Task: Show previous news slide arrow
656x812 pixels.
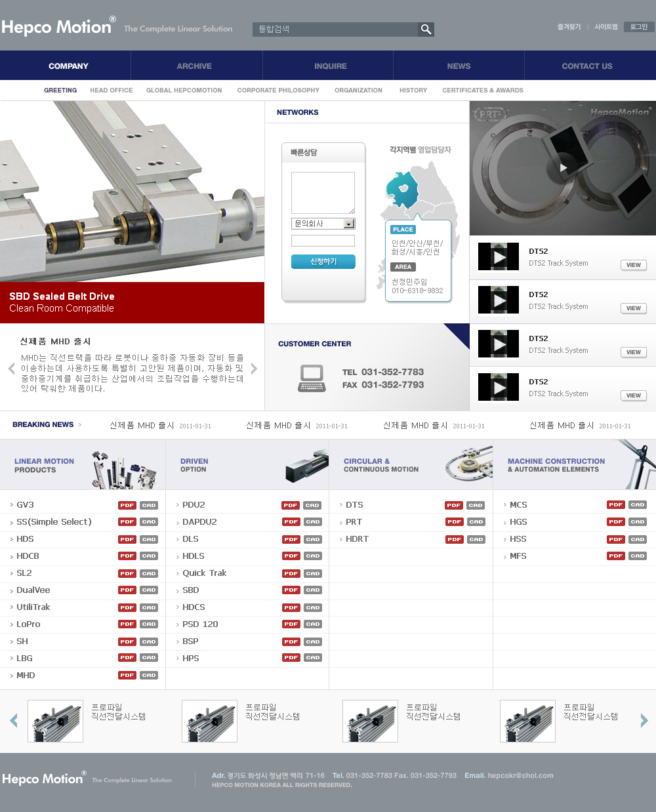Action: pos(11,369)
